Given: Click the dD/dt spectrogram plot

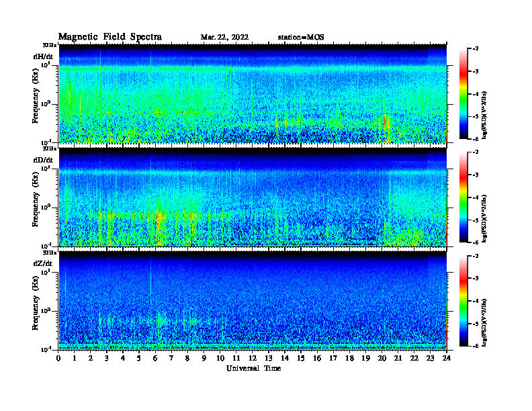Looking at the screenshot, I should pyautogui.click(x=253, y=197).
